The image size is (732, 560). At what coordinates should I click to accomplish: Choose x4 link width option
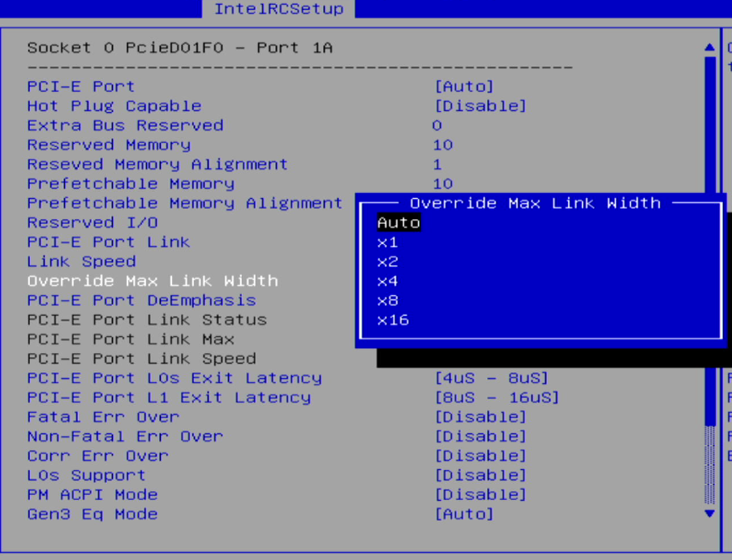[x=387, y=281]
